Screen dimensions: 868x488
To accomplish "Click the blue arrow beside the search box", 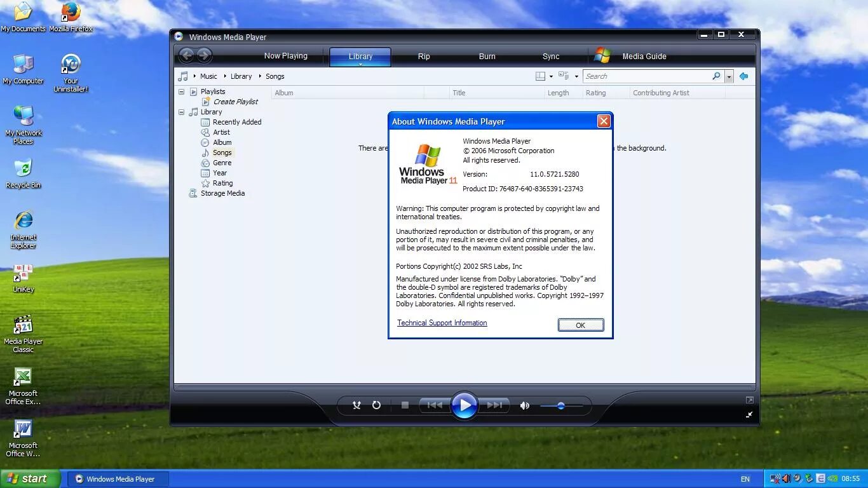I will point(743,76).
